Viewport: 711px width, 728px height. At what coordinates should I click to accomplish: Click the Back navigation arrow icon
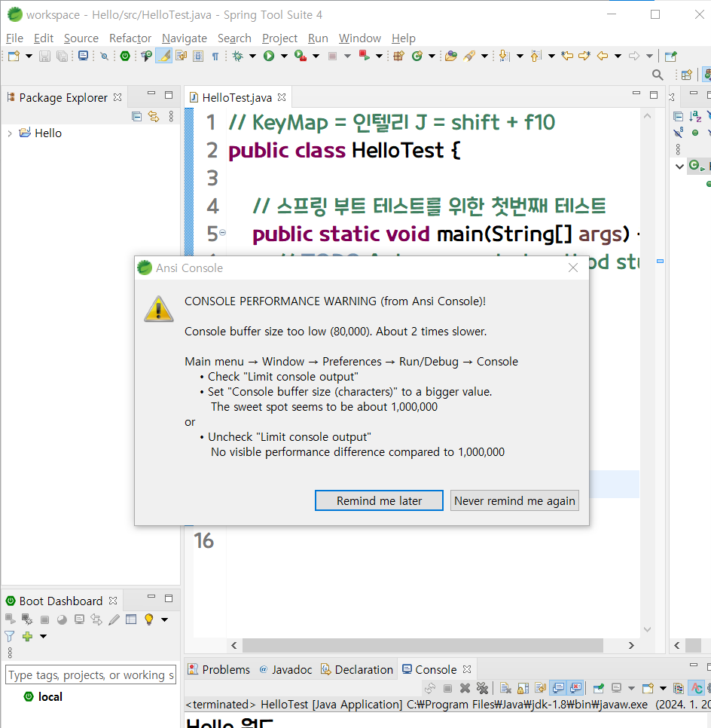pos(603,57)
